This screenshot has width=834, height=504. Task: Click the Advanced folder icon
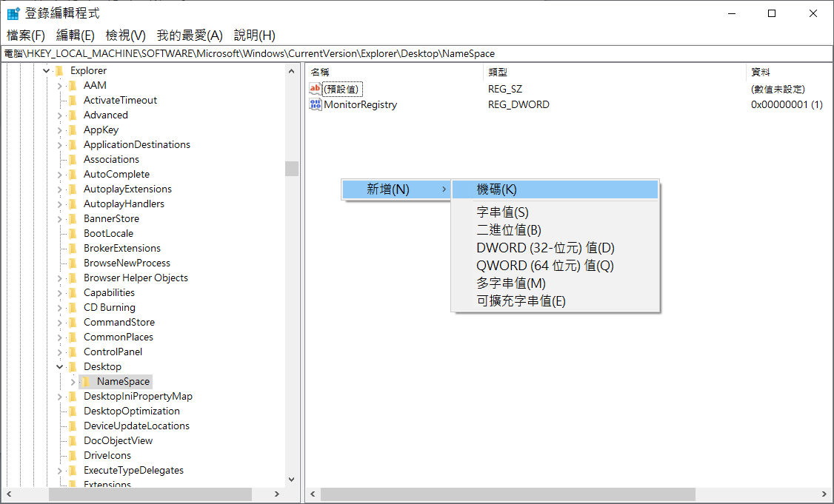click(73, 115)
